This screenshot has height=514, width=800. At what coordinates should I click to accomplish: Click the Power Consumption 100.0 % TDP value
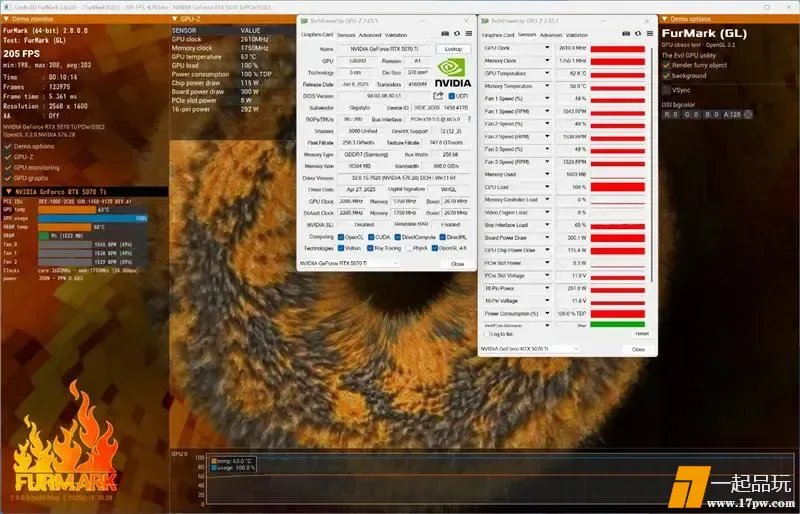pos(572,313)
